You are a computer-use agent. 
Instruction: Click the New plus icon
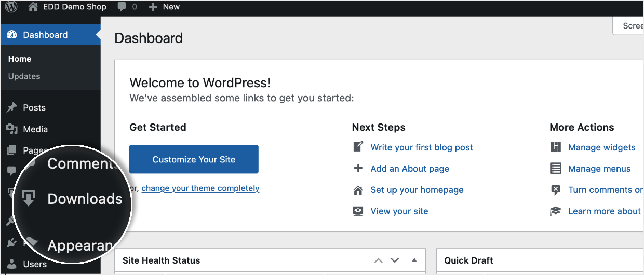153,7
